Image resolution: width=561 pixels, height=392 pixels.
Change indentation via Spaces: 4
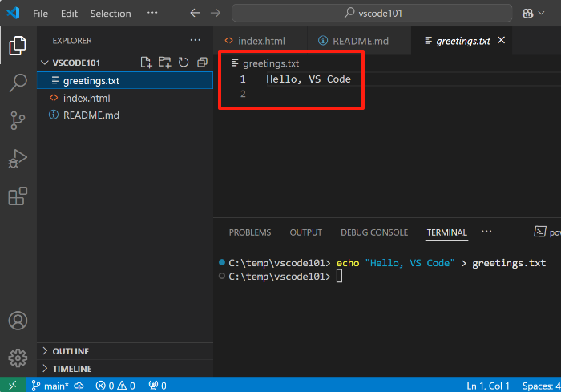[x=541, y=386]
